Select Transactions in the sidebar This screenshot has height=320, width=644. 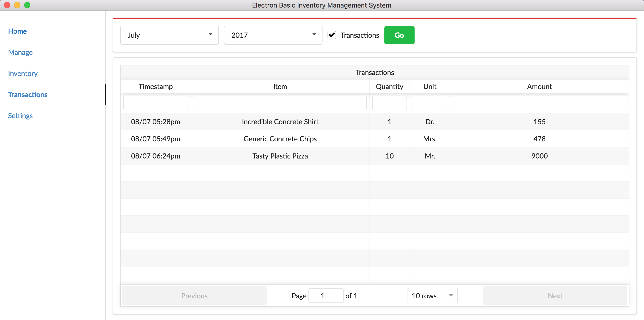[28, 95]
